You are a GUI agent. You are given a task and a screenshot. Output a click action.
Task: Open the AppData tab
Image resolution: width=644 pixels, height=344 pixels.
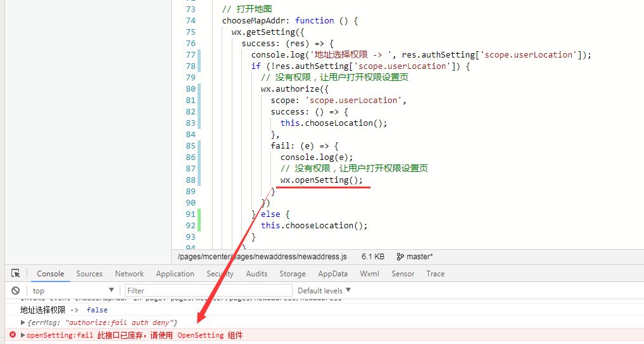tap(332, 273)
